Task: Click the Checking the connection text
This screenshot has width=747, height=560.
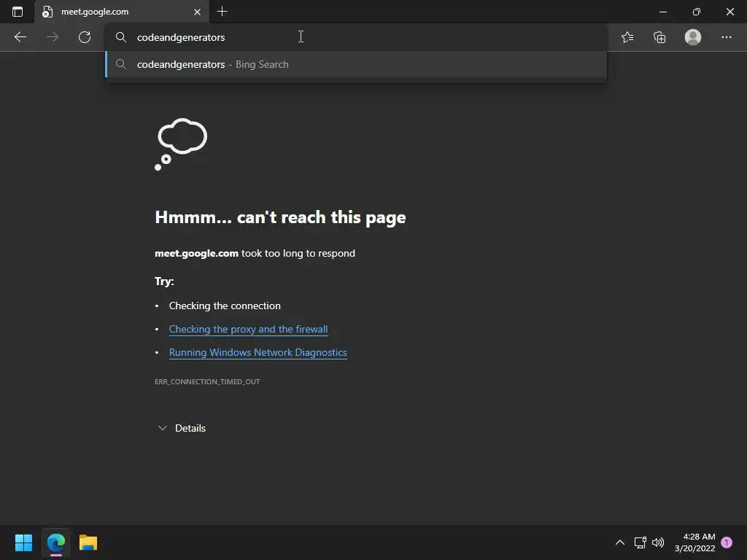Action: (225, 306)
